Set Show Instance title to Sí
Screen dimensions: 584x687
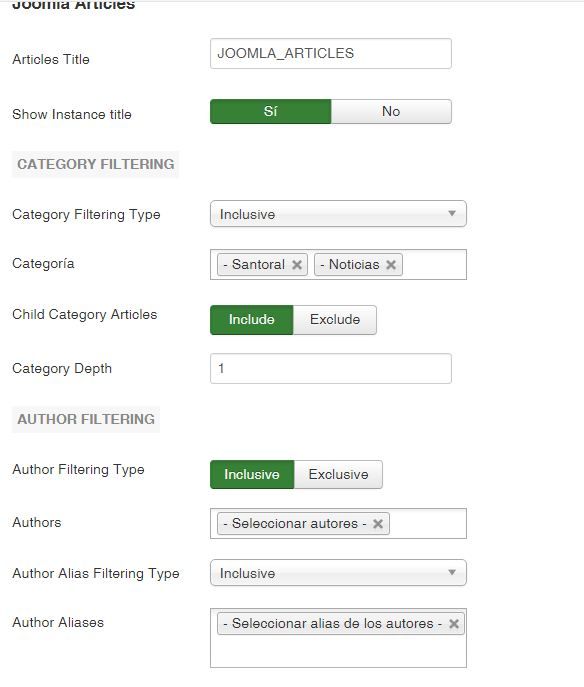[x=270, y=111]
